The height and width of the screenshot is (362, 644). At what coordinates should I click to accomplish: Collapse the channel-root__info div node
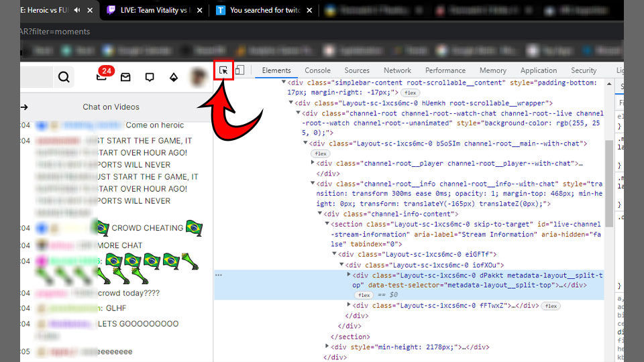[313, 183]
